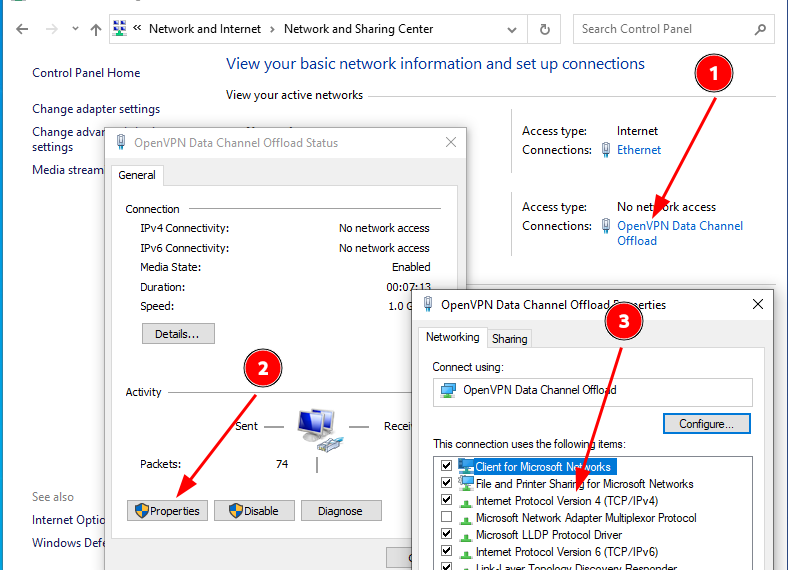The width and height of the screenshot is (788, 570).
Task: Click the Details... button
Action: point(178,334)
